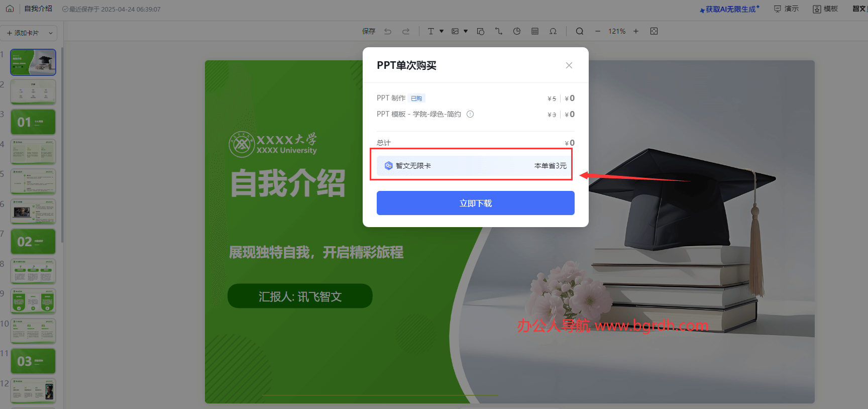
Task: Click the last-saved timestamp 2025-04-24 06:39:07
Action: (131, 9)
